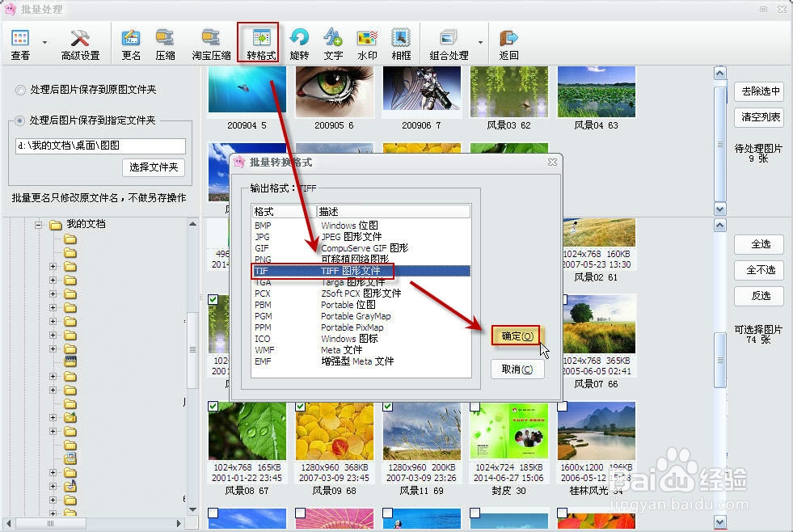
Task: Select the 压缩 compress tool
Action: (x=165, y=44)
